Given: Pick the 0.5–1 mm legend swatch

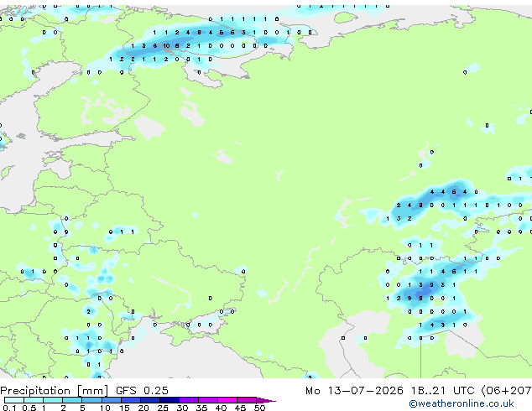Looking at the screenshot, I should (34, 400).
